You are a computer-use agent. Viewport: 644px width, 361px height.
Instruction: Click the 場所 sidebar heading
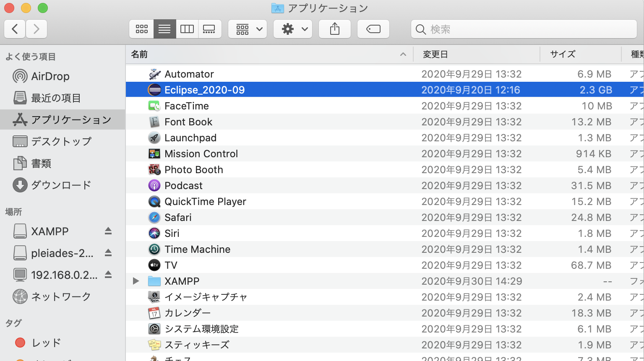[13, 212]
